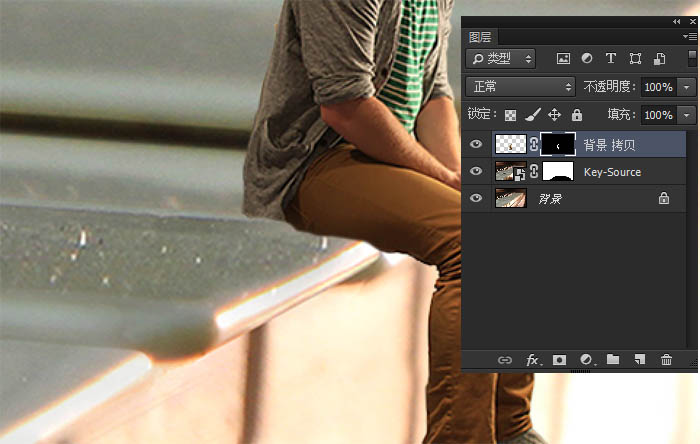Open the layers panel flyout menu
Screen dimensions: 700x444
pos(690,37)
